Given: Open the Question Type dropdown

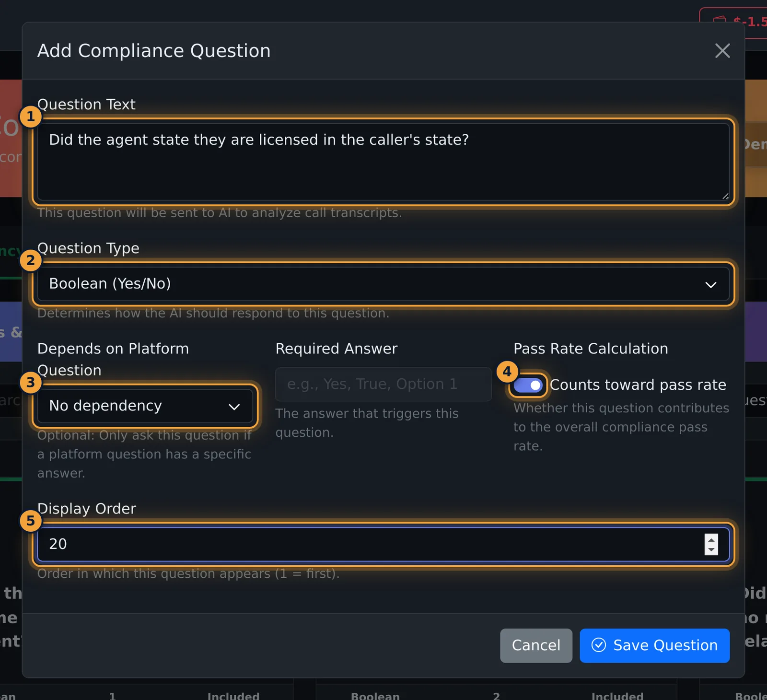Looking at the screenshot, I should tap(383, 284).
